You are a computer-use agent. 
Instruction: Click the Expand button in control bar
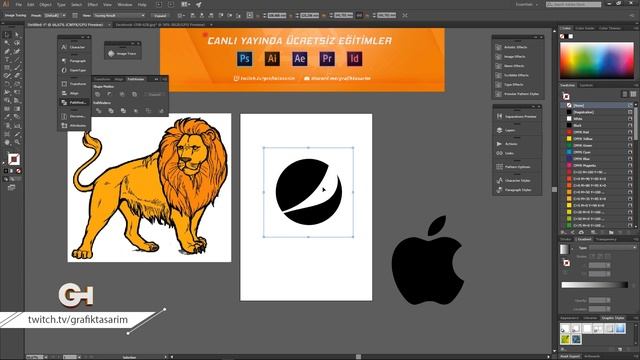tap(160, 16)
